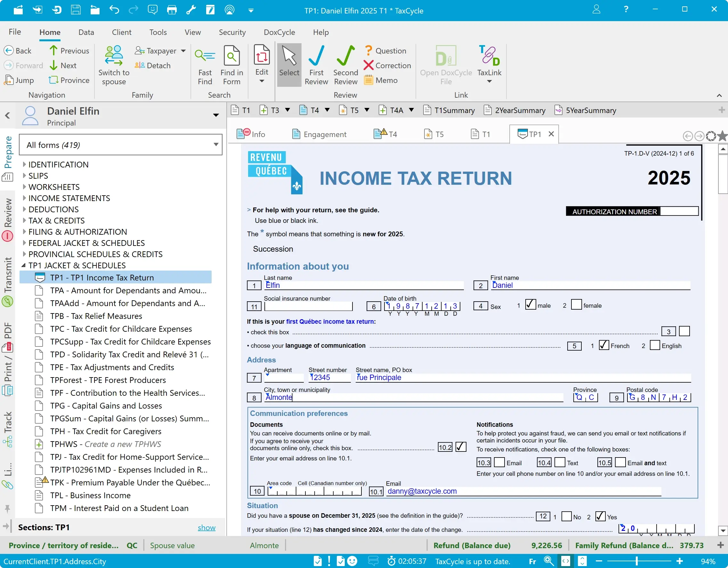Screen dimensions: 728x568
Task: Open the Taxpayer dropdown arrow
Action: click(183, 51)
